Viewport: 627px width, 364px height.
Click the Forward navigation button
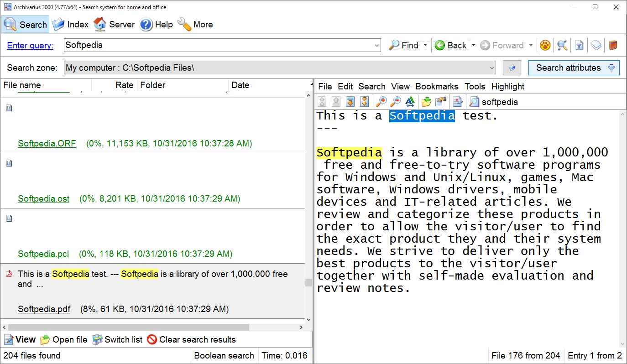[x=502, y=45]
